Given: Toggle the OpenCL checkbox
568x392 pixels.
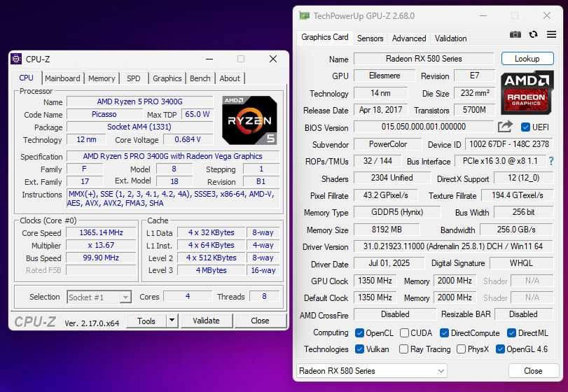Looking at the screenshot, I should (x=359, y=333).
